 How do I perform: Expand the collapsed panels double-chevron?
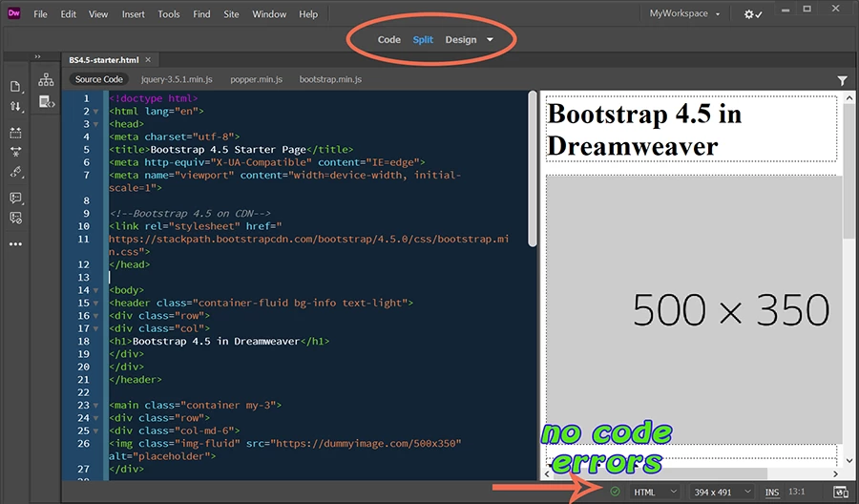coord(37,56)
